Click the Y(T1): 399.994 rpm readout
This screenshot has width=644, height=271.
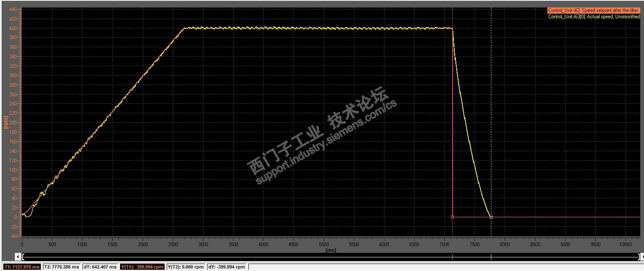142,267
